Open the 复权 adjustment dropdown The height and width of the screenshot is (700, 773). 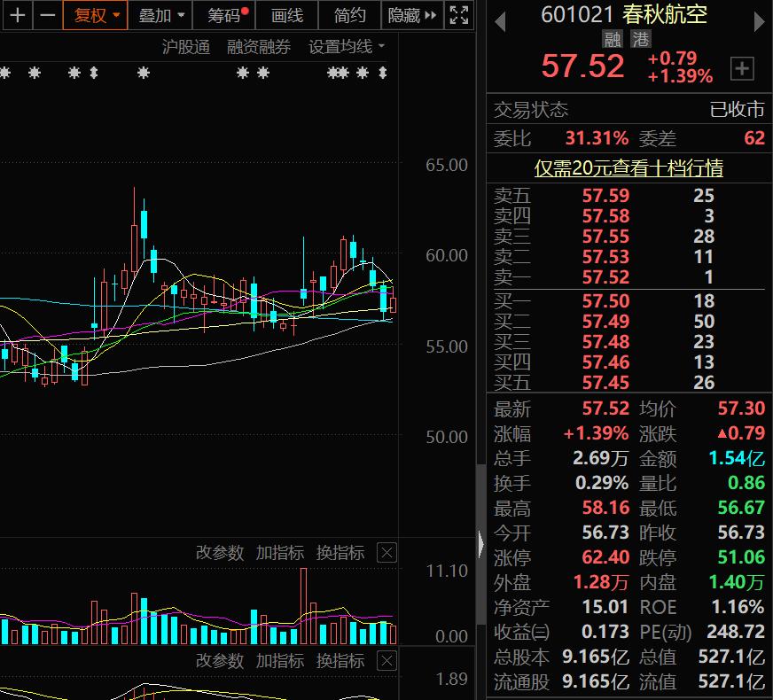95,15
